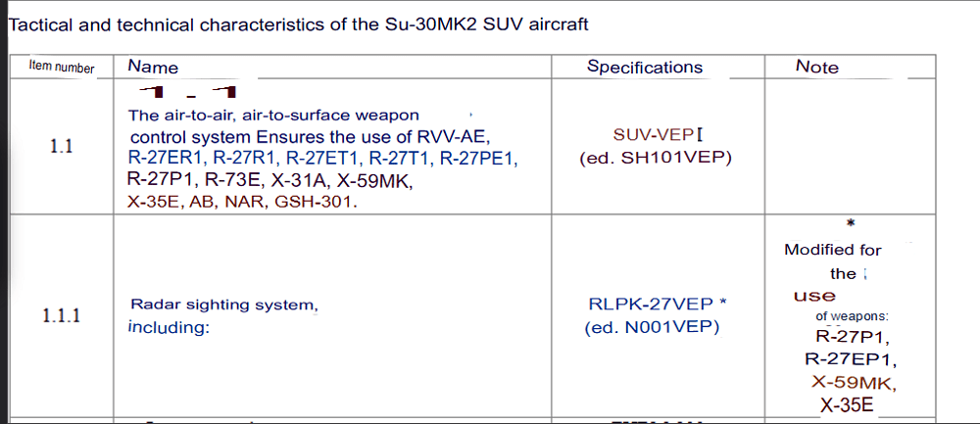The width and height of the screenshot is (980, 424).
Task: Click 'Modified for' in the Note column
Action: (x=832, y=250)
